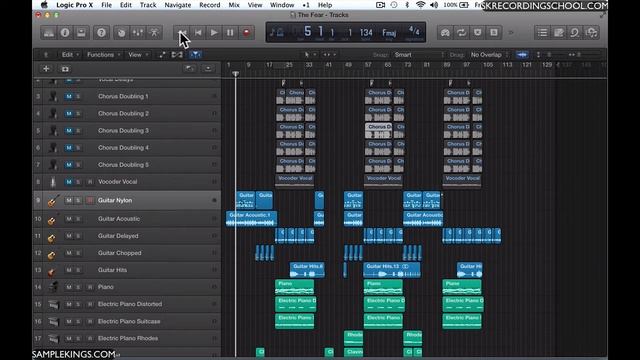Screen dimensions: 640x360
Task: Toggle Cycle mode button
Action: click(x=462, y=33)
